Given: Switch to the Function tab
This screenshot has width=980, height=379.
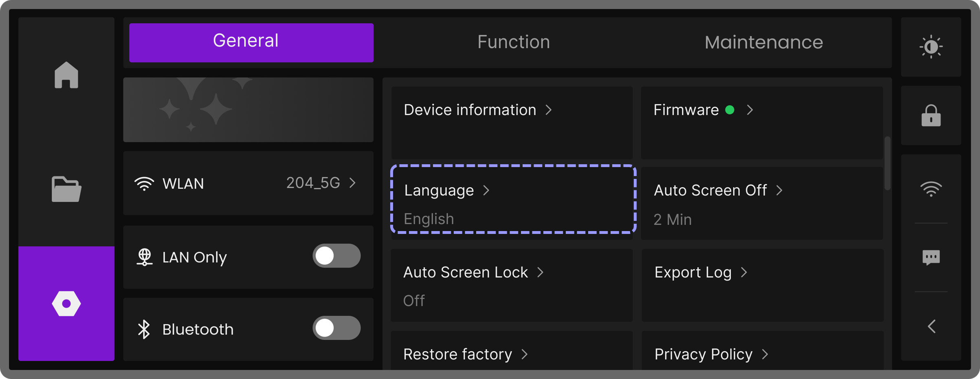Looking at the screenshot, I should [x=513, y=42].
